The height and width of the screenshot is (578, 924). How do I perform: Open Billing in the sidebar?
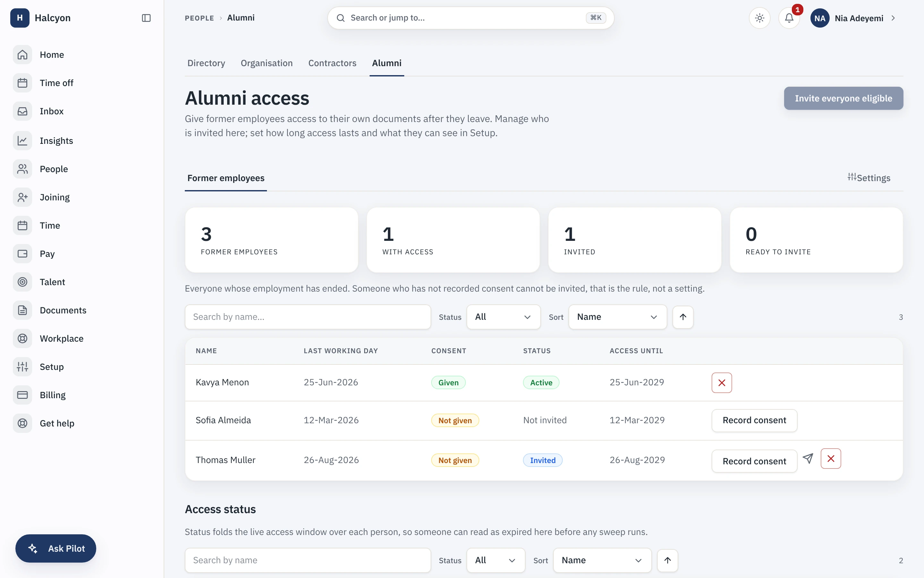click(x=82, y=395)
